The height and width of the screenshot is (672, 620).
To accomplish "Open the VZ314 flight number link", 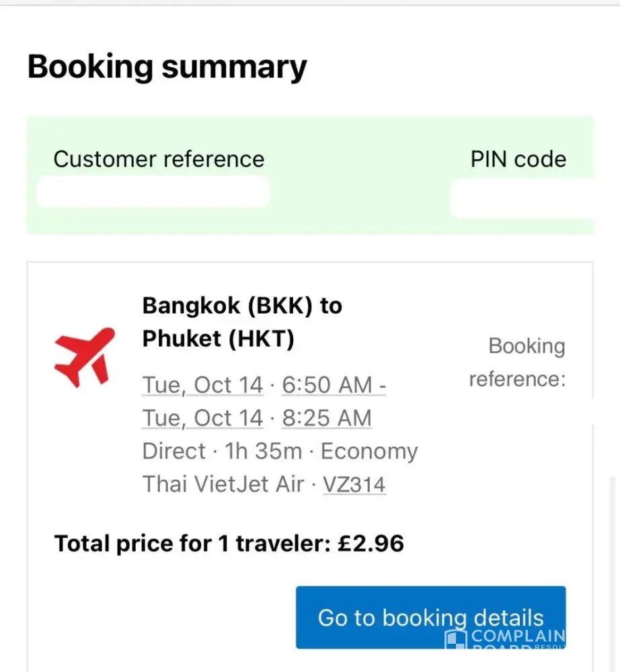I will tap(354, 485).
